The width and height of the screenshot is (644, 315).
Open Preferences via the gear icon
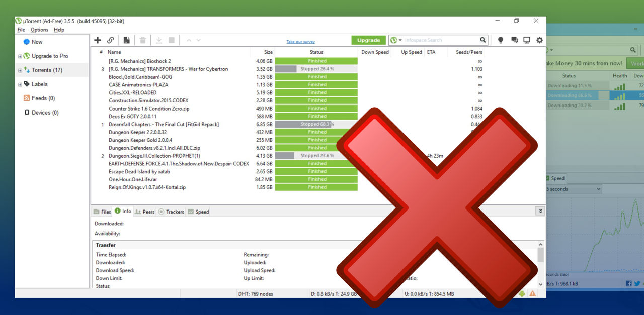[x=540, y=40]
